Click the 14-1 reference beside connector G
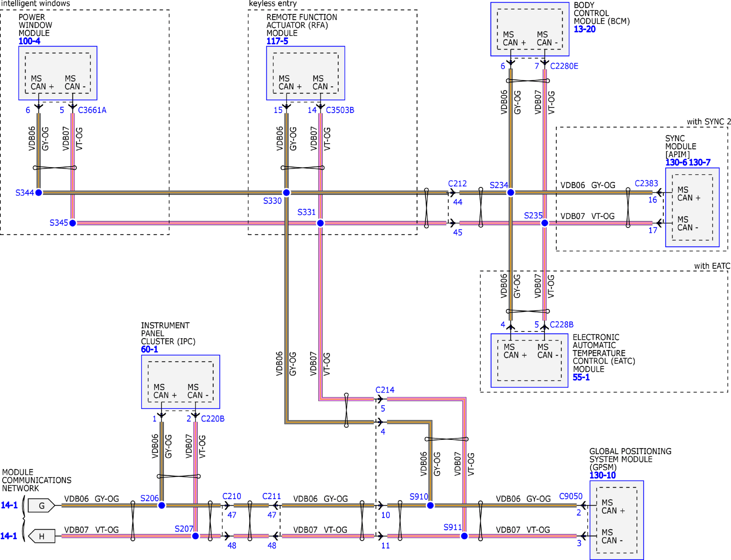The width and height of the screenshot is (731, 560). point(9,505)
